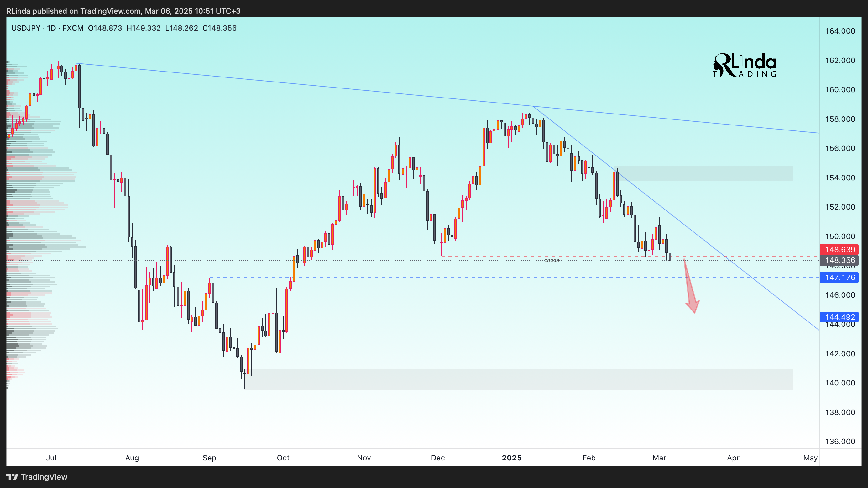Click the 164.000 price axis label

tap(840, 31)
